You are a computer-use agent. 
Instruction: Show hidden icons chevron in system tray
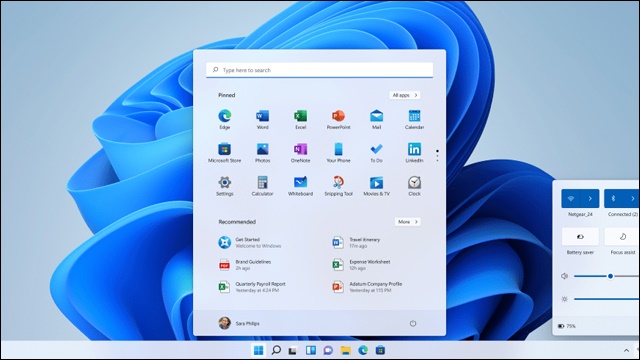626,350
